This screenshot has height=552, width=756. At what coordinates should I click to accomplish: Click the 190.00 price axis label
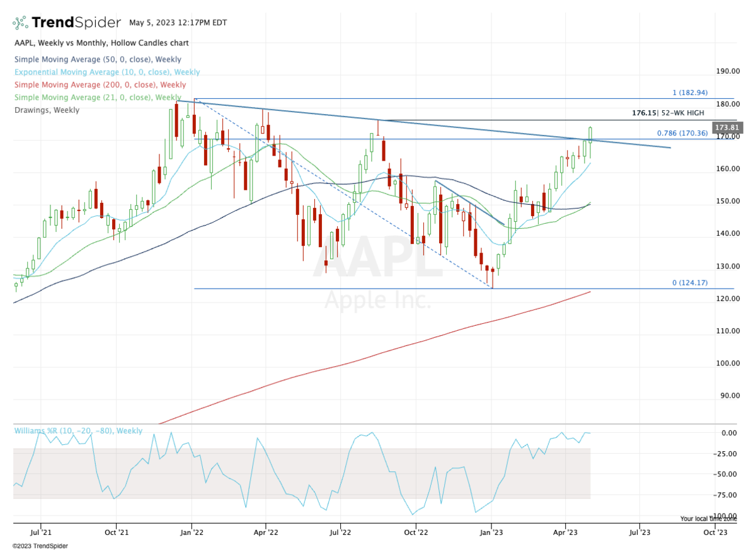pyautogui.click(x=727, y=71)
